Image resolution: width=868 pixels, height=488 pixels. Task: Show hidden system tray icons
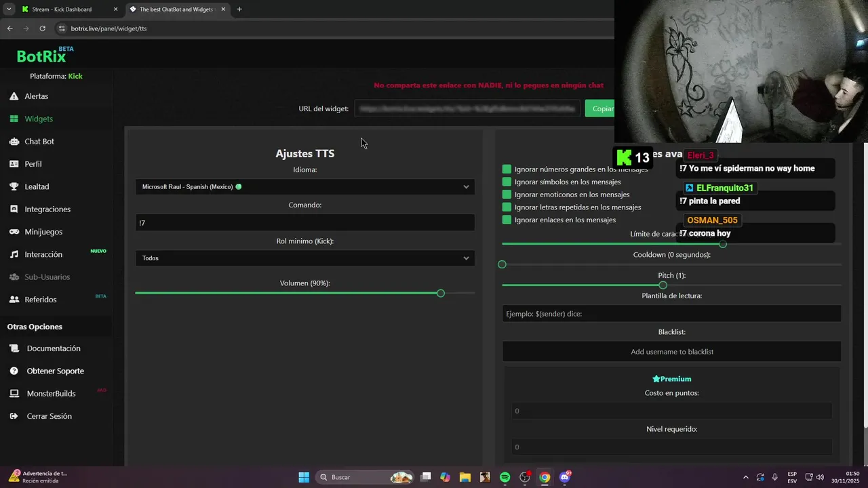(746, 477)
